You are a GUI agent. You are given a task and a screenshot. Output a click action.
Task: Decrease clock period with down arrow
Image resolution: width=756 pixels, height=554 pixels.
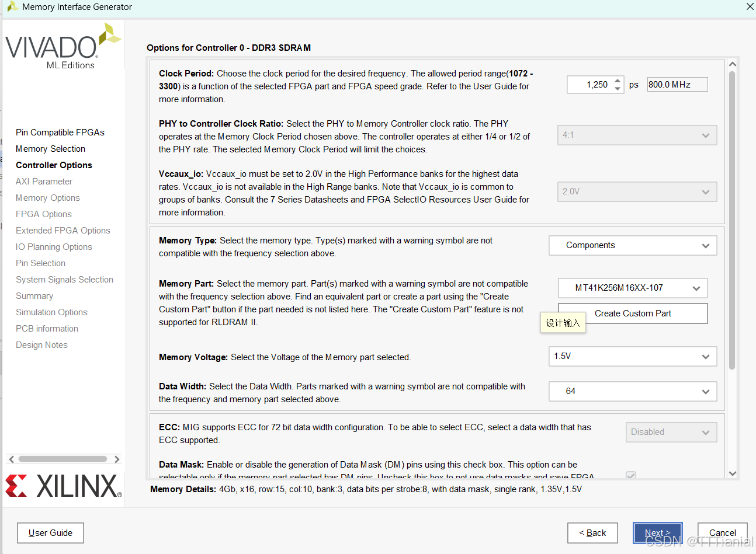(x=618, y=89)
